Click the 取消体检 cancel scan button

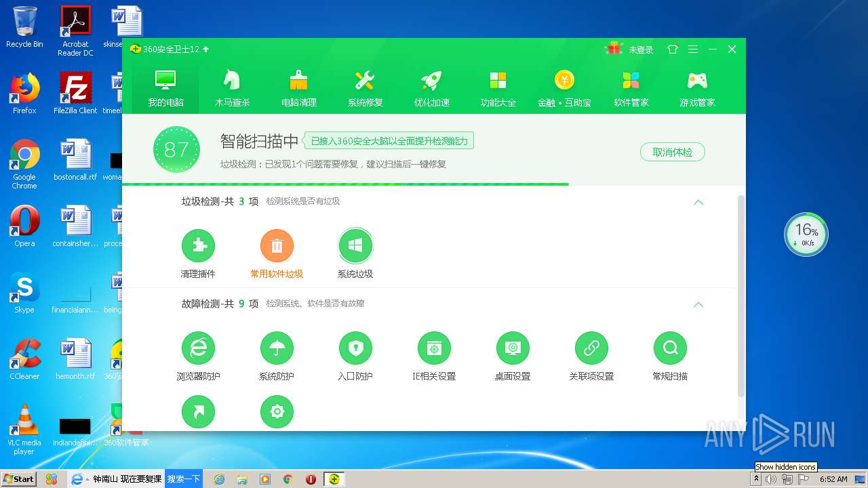pyautogui.click(x=673, y=152)
